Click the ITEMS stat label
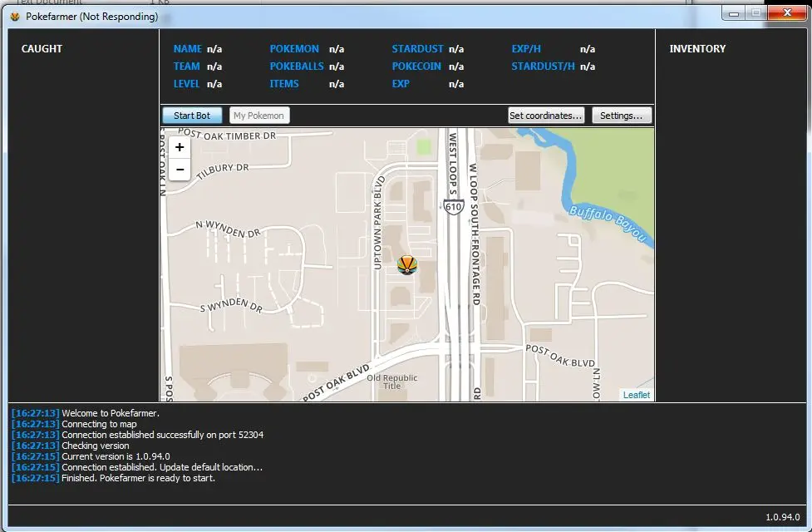Image resolution: width=812 pixels, height=532 pixels. (x=283, y=84)
